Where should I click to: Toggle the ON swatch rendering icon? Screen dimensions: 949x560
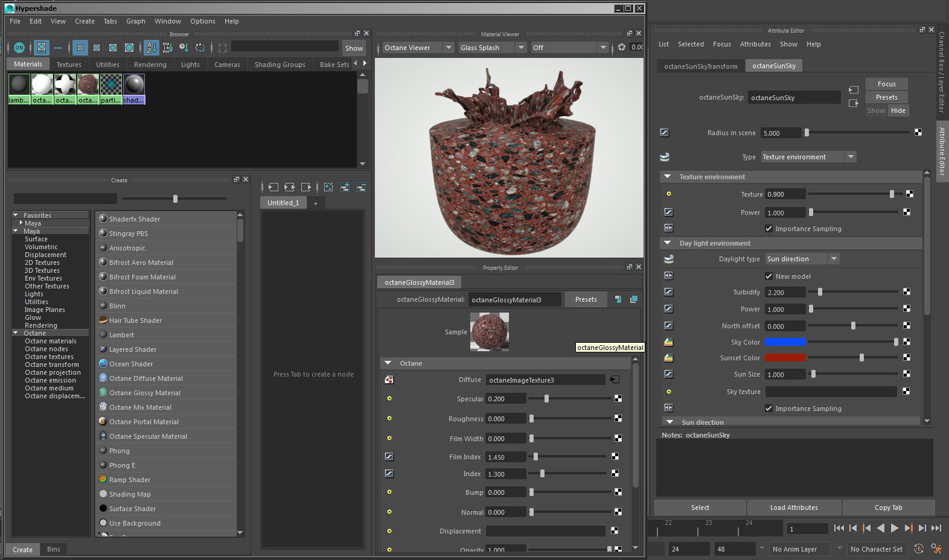[x=19, y=48]
